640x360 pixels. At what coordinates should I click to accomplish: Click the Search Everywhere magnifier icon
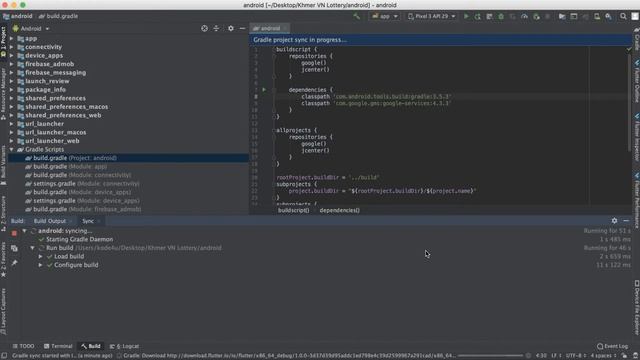pos(623,16)
